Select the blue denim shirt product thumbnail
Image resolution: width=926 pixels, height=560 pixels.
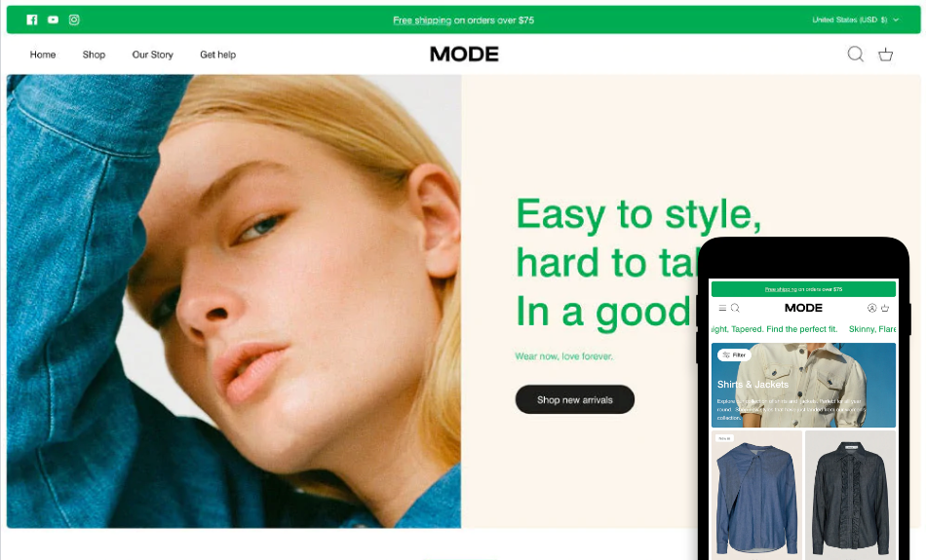tap(756, 495)
